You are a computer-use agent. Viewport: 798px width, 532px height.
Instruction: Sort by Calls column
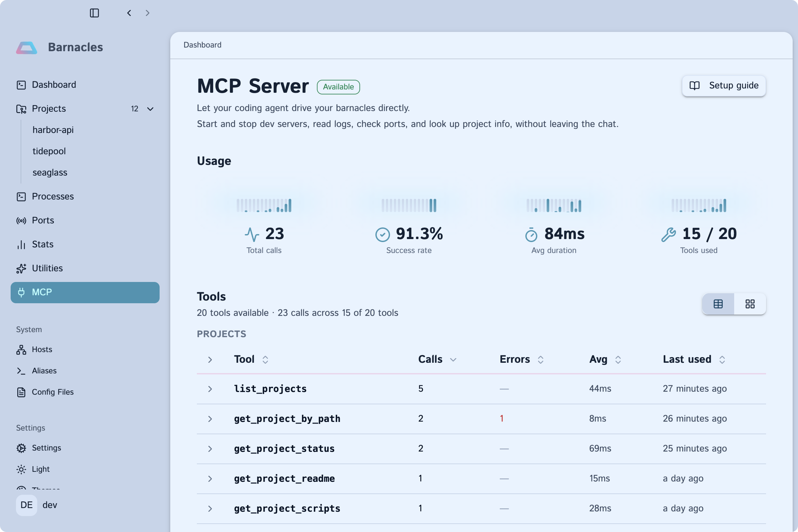click(437, 359)
